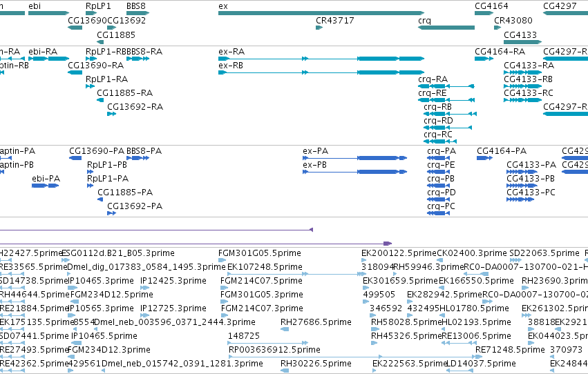
Task: Select the ex-RB transcript label
Action: (x=231, y=66)
